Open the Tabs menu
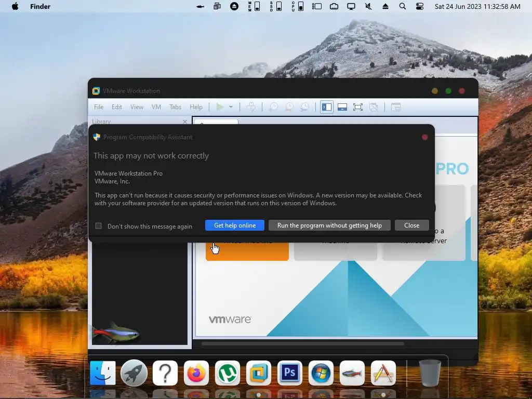 (x=175, y=107)
